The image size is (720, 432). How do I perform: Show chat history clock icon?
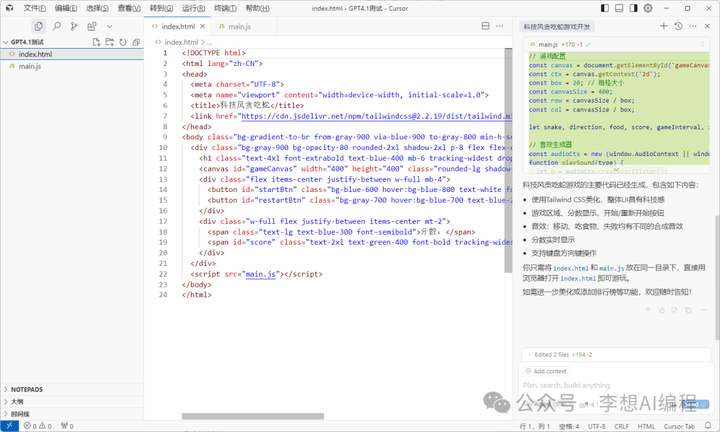click(x=678, y=26)
